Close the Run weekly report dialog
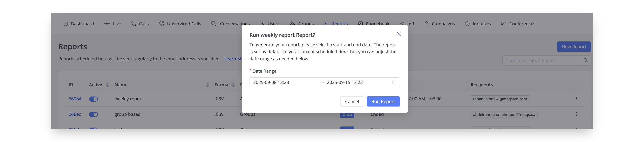644x142 pixels. (399, 34)
